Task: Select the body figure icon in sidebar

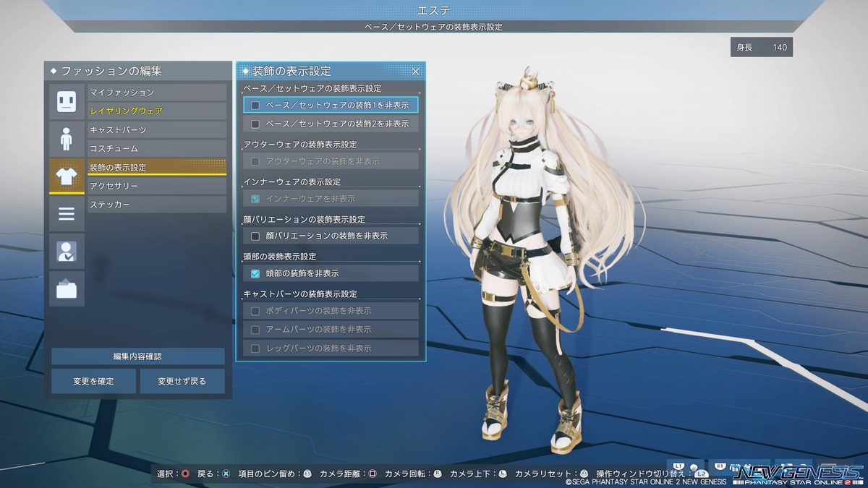Action: click(x=67, y=139)
